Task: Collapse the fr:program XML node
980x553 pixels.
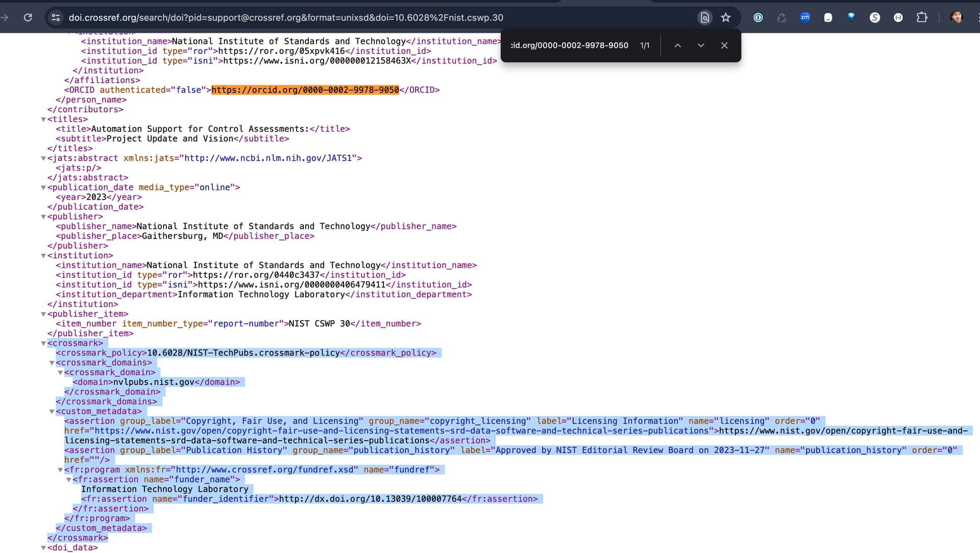Action: click(x=60, y=470)
